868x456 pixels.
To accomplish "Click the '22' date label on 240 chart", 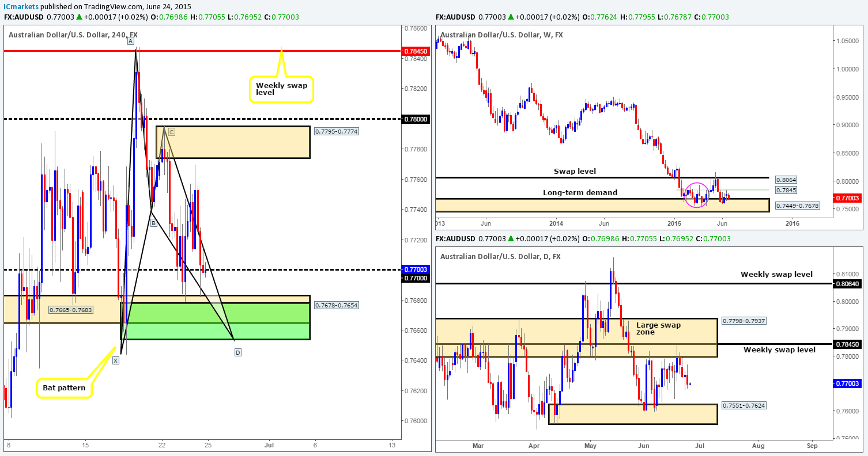I will click(x=163, y=445).
